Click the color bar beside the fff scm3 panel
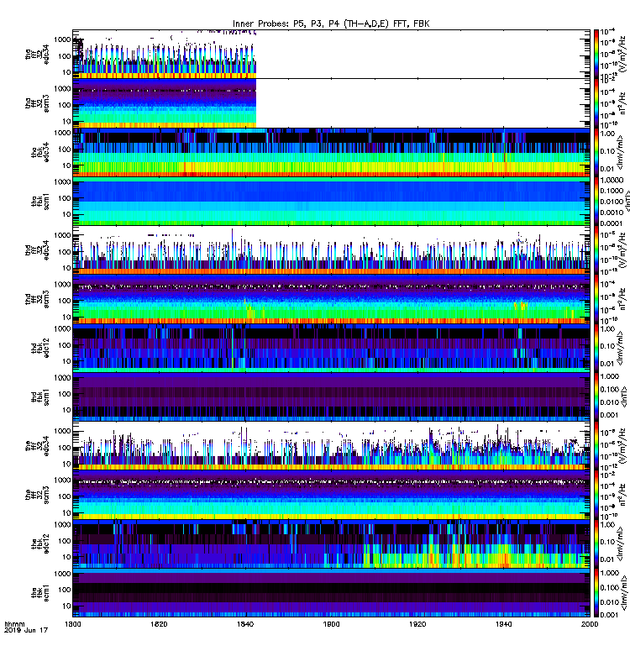Viewport: 630px width, 672px height. tap(596, 495)
